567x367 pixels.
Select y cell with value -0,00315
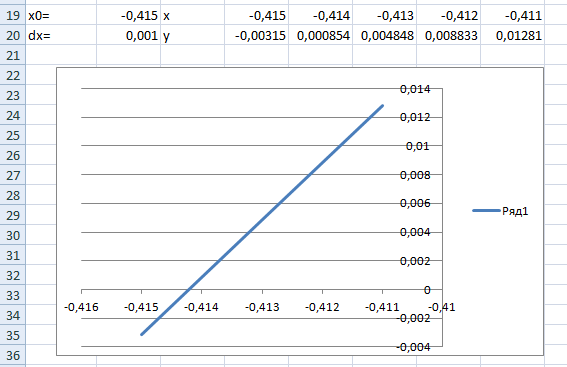[256, 35]
